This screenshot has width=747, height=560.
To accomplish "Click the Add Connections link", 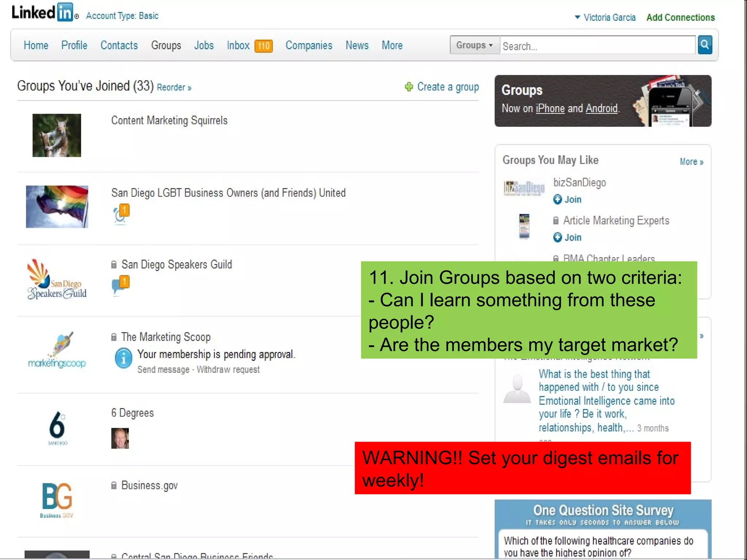I will (x=681, y=17).
